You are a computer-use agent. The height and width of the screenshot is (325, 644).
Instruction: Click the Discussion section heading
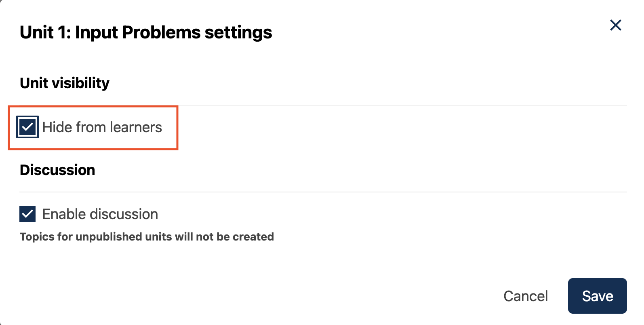(x=57, y=170)
